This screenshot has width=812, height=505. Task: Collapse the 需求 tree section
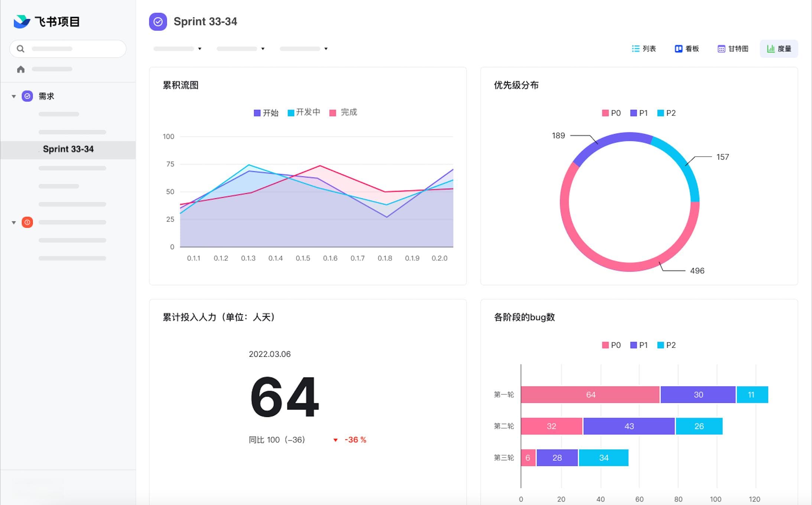14,97
